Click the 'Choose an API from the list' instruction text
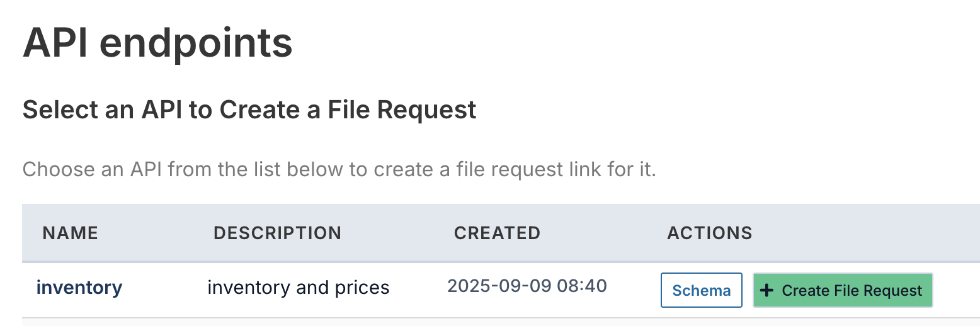The image size is (980, 326). point(339,169)
